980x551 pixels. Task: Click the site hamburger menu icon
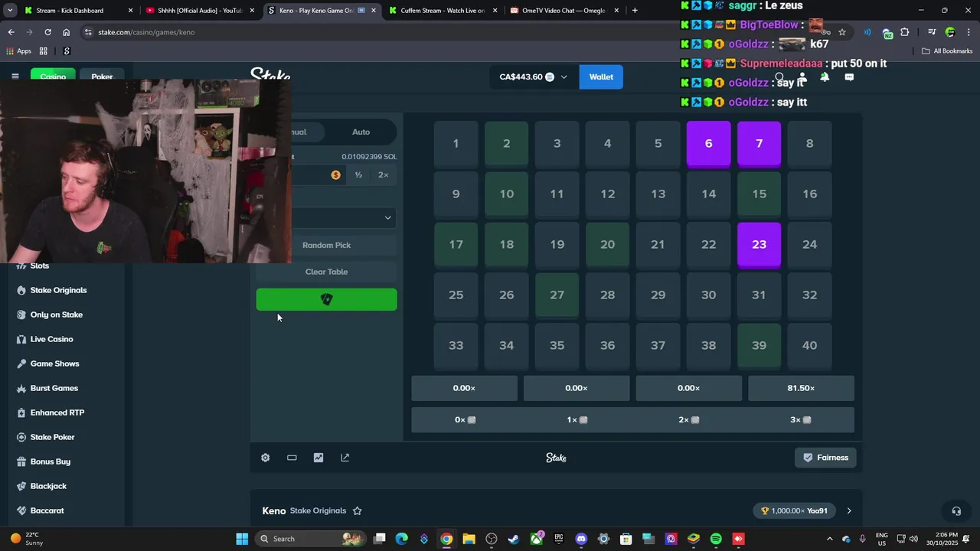[x=15, y=77]
